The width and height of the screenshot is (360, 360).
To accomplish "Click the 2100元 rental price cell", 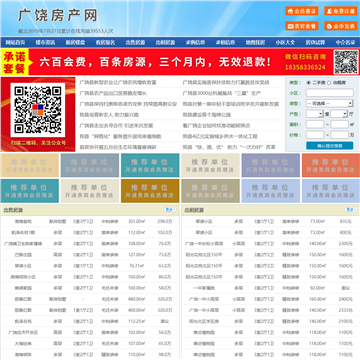I will [346, 321].
